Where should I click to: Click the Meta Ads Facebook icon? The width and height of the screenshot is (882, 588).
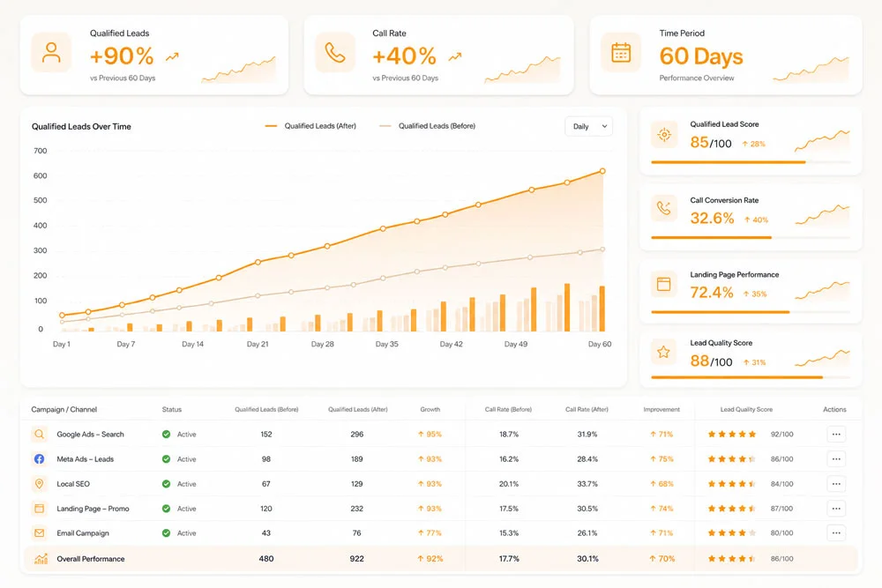pos(39,458)
